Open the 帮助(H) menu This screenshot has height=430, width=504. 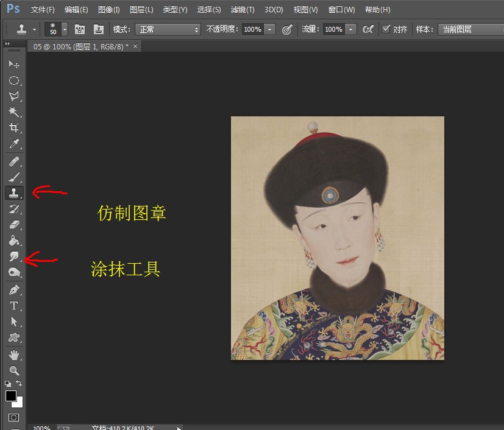point(377,10)
